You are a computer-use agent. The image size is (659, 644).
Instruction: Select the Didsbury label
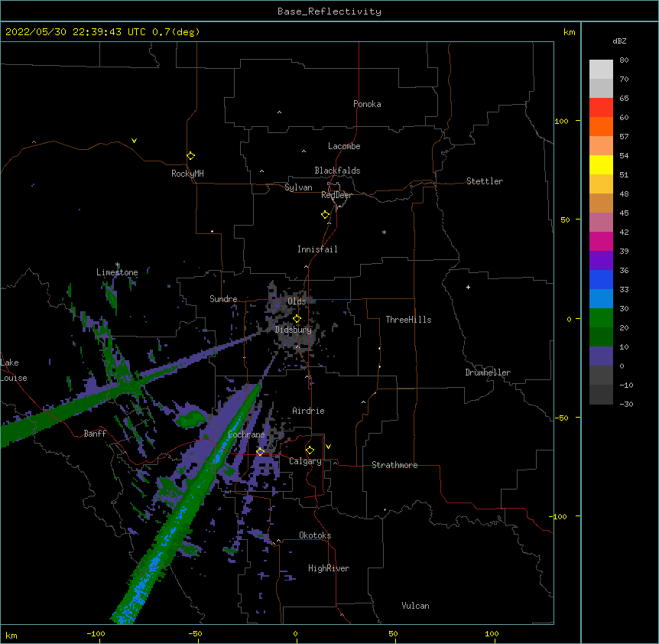point(294,330)
